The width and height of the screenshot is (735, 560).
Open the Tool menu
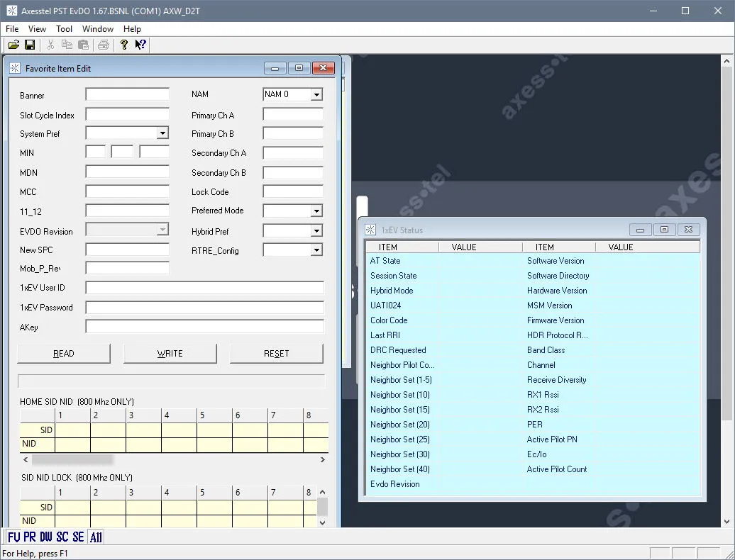65,29
